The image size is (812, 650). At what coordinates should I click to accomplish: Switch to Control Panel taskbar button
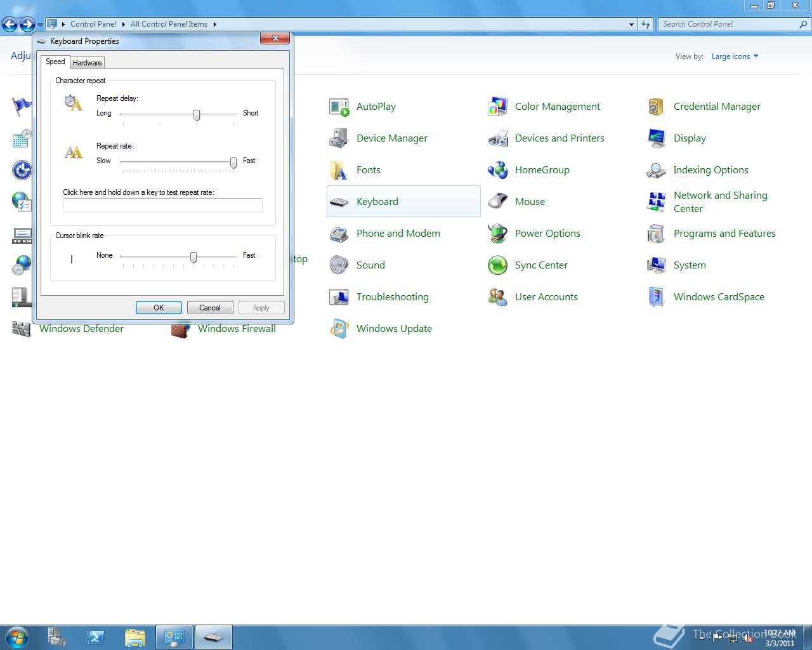tap(174, 637)
